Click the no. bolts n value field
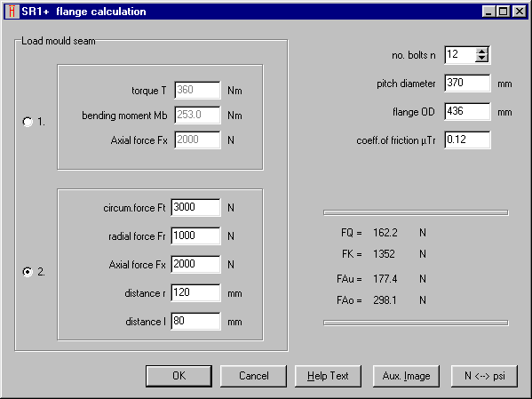The width and height of the screenshot is (532, 399). click(x=460, y=55)
